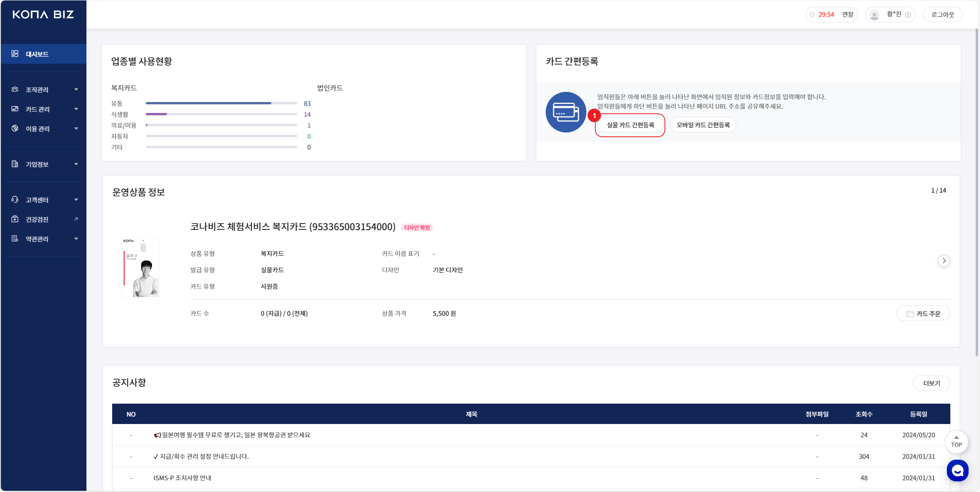980x492 pixels.
Task: Click the 건강검진 external link icon
Action: pyautogui.click(x=76, y=219)
